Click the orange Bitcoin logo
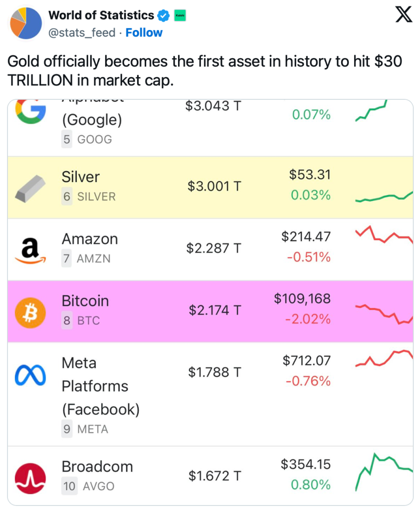The image size is (420, 511). pyautogui.click(x=30, y=311)
